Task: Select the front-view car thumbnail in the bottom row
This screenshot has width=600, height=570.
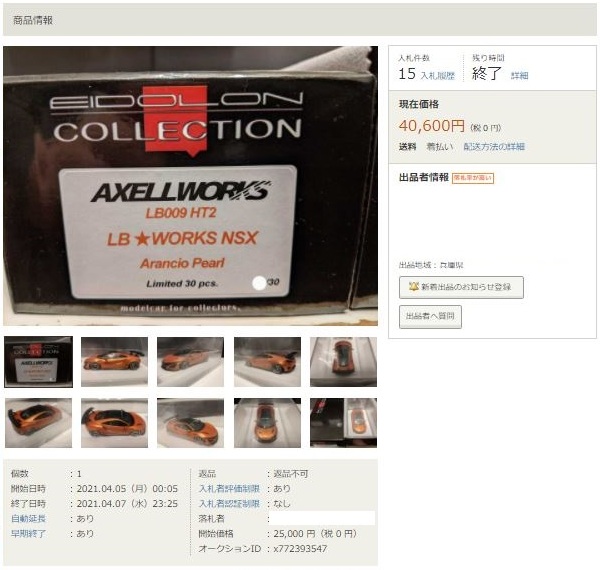Action: point(267,423)
